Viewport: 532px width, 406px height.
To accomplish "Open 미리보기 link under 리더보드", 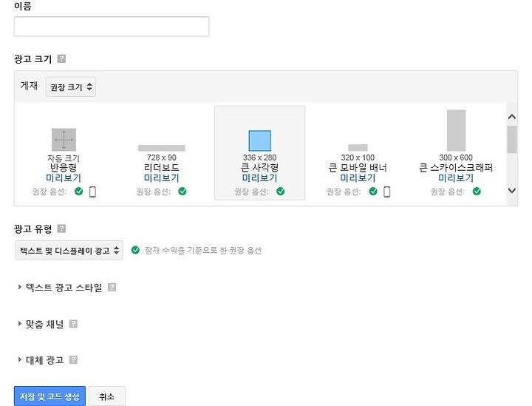I will tap(162, 178).
